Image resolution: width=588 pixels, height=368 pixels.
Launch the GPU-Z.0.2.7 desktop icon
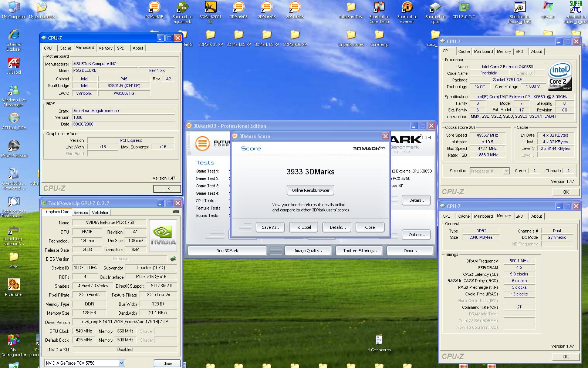(x=463, y=10)
